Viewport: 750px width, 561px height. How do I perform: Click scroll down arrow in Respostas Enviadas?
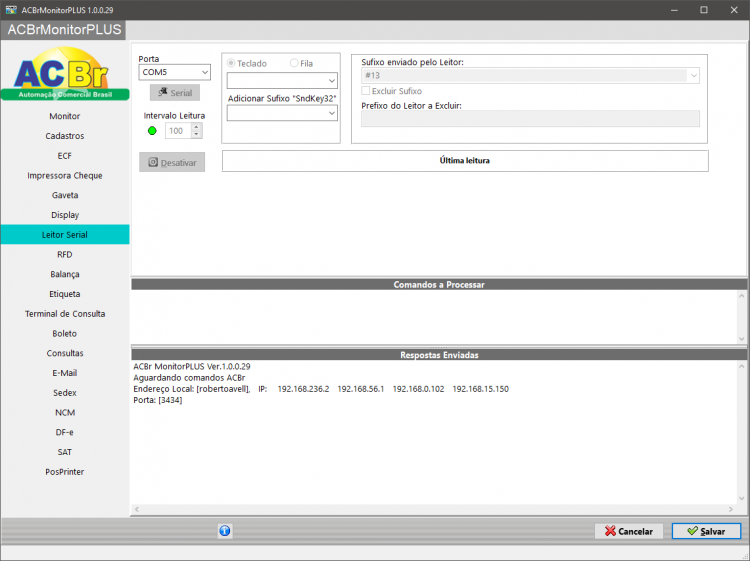741,498
